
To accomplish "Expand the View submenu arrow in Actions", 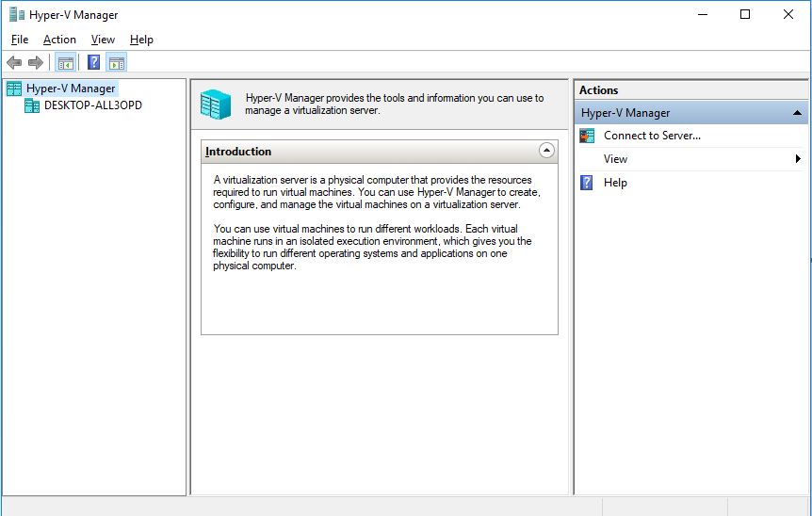I will pos(798,159).
